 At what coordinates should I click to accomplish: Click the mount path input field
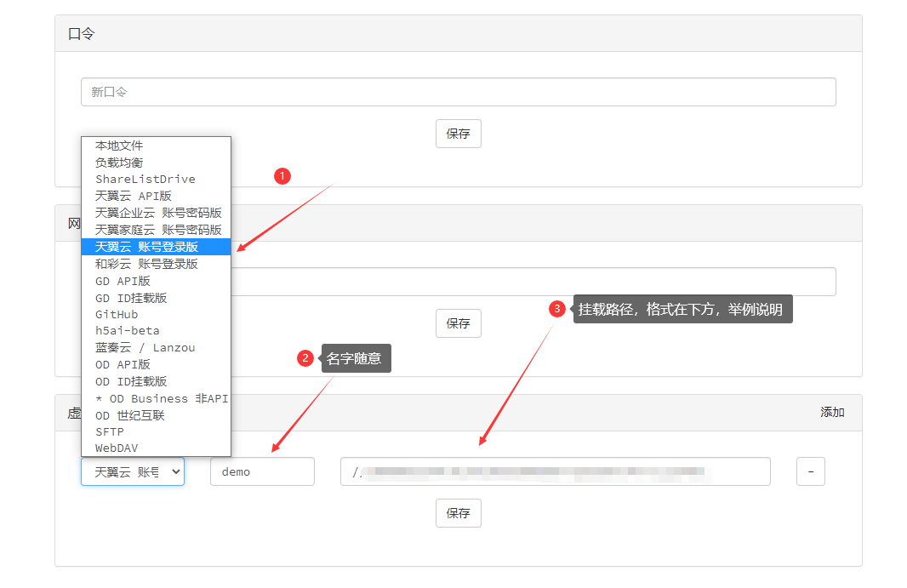click(x=556, y=471)
